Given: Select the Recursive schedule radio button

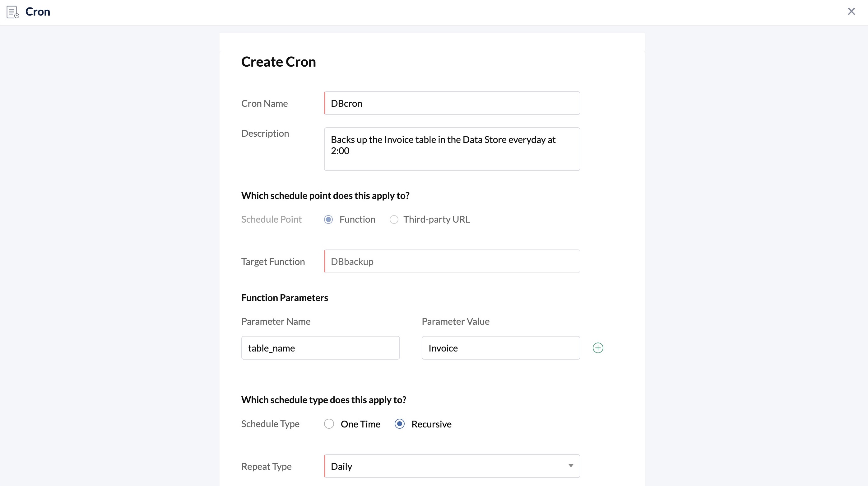Looking at the screenshot, I should pos(399,424).
